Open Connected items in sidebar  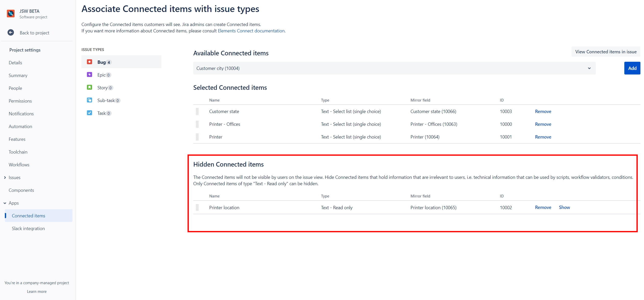pyautogui.click(x=28, y=216)
